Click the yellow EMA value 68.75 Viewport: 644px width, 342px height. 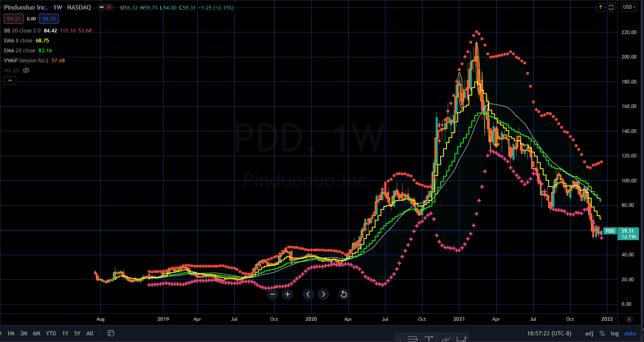pos(42,41)
